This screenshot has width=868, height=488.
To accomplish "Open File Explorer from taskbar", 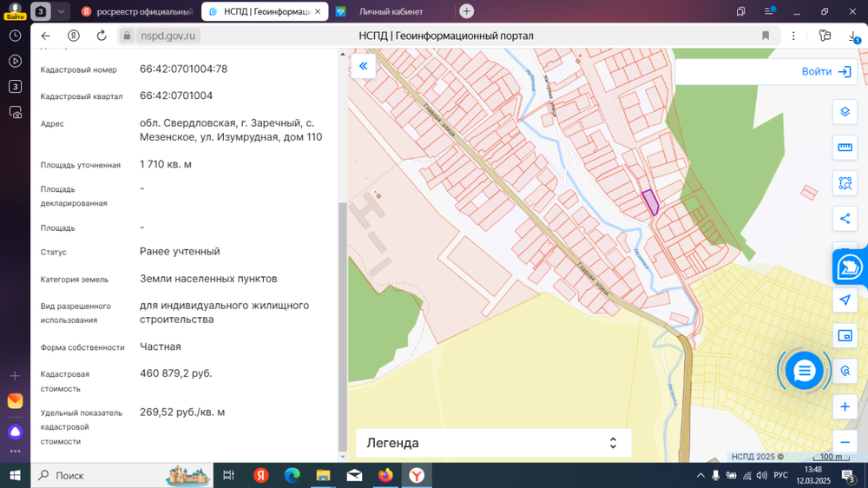I will coord(323,475).
